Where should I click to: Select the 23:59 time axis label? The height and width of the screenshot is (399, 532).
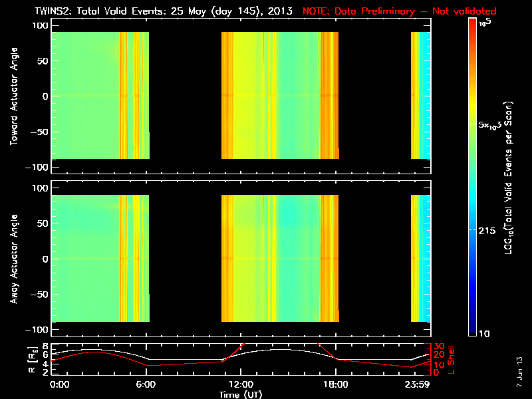tap(419, 384)
